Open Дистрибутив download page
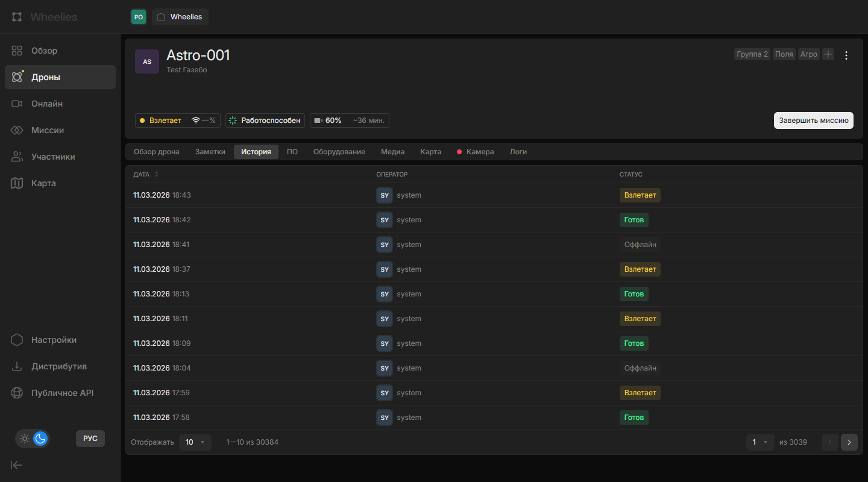The image size is (868, 482). (59, 366)
